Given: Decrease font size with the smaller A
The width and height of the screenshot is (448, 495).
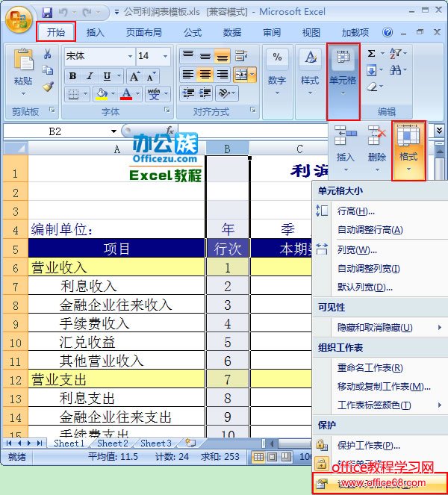Looking at the screenshot, I should point(151,76).
